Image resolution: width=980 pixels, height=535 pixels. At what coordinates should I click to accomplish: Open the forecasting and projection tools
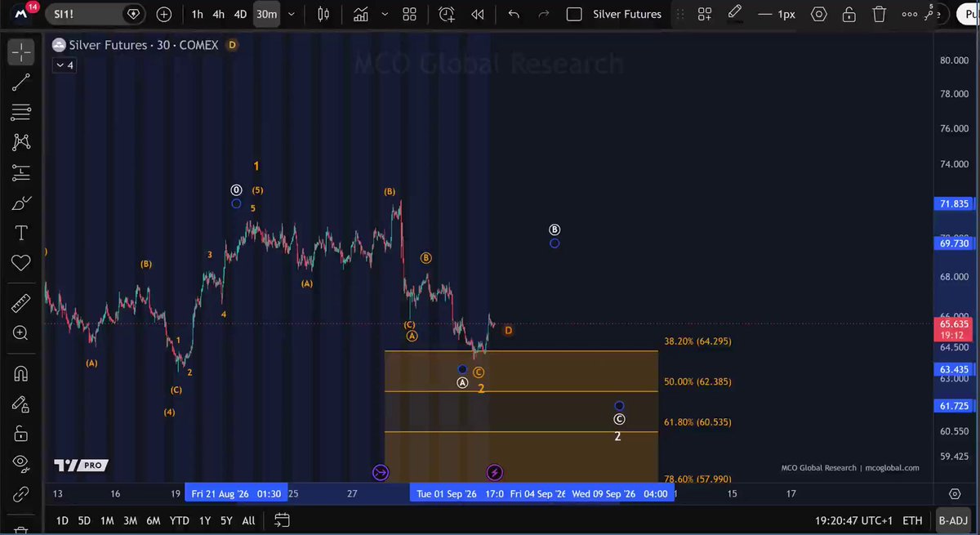click(x=21, y=172)
